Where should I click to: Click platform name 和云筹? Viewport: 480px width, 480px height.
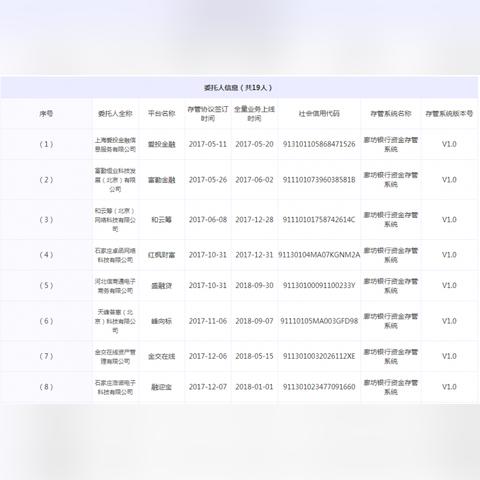click(162, 220)
